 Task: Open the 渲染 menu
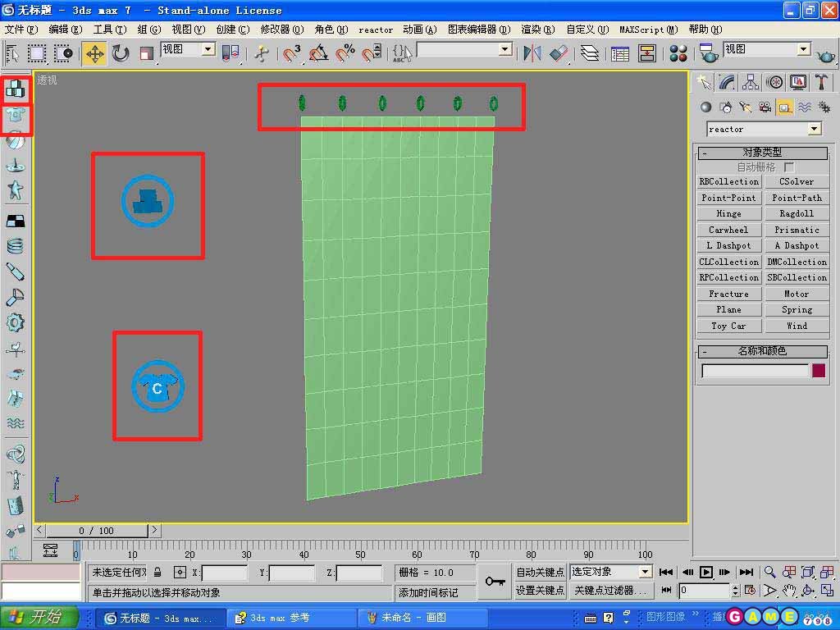point(538,30)
